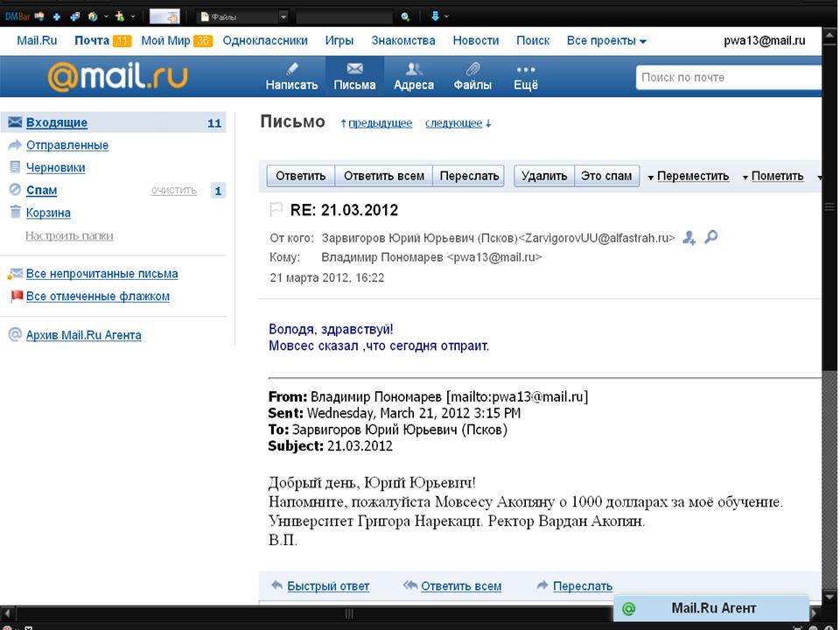Open Mail.Ru Агент panel

[710, 608]
